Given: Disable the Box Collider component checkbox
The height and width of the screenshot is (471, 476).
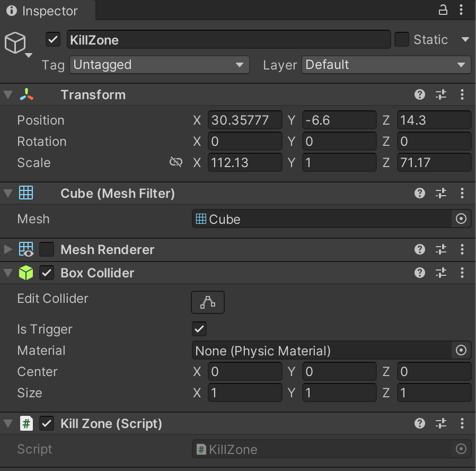Looking at the screenshot, I should pos(47,273).
